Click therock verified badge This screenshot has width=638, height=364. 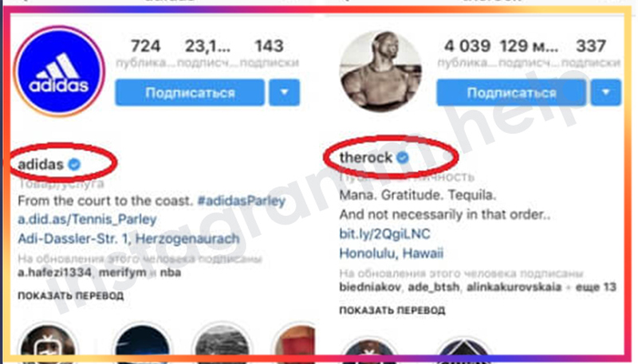tap(403, 157)
